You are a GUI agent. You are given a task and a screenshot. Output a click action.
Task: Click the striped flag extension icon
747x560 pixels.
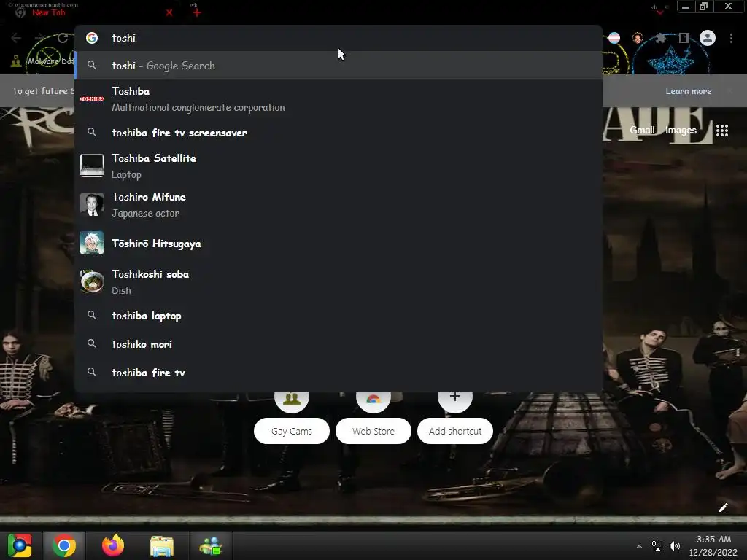coord(614,38)
